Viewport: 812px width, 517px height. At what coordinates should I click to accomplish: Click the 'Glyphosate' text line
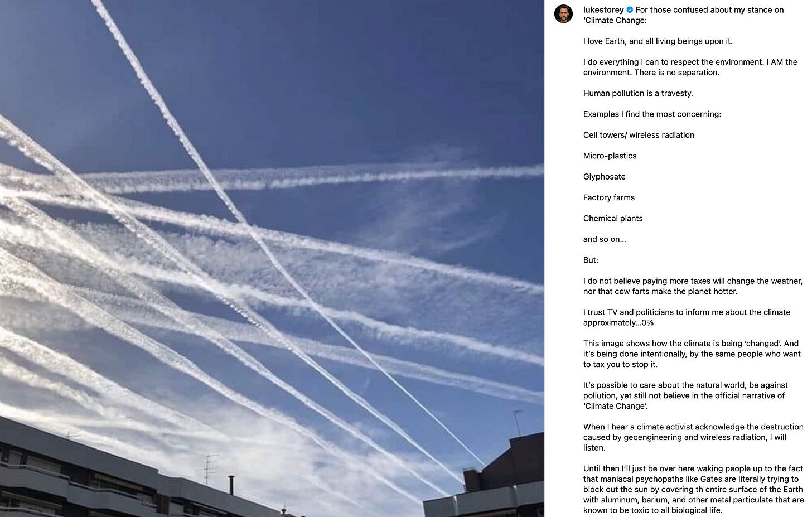pyautogui.click(x=604, y=177)
